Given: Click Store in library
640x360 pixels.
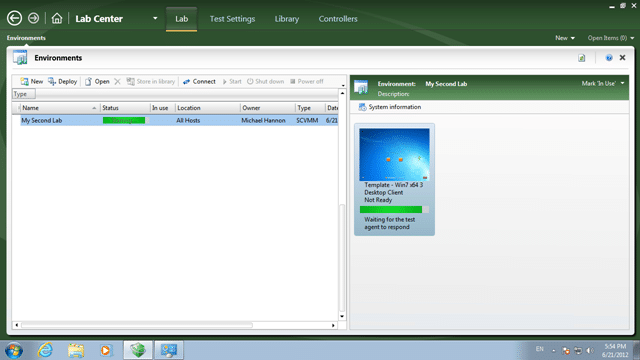Looking at the screenshot, I should point(151,82).
